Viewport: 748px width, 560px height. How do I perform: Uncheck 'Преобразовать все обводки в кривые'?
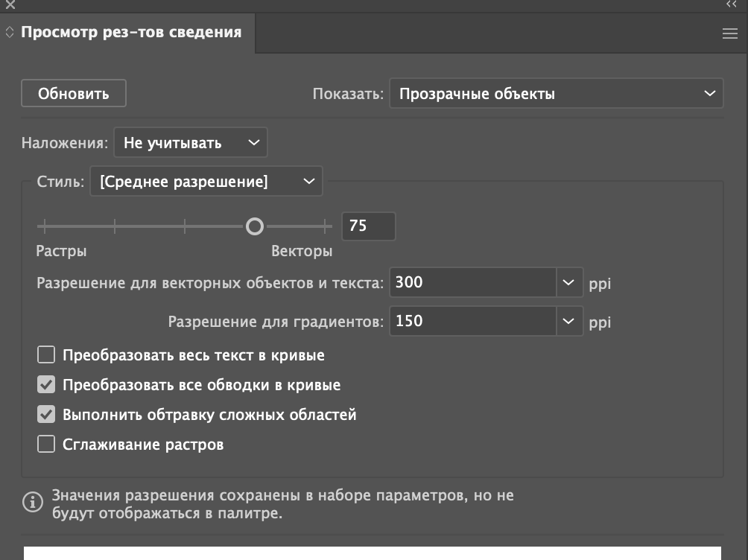coord(46,385)
